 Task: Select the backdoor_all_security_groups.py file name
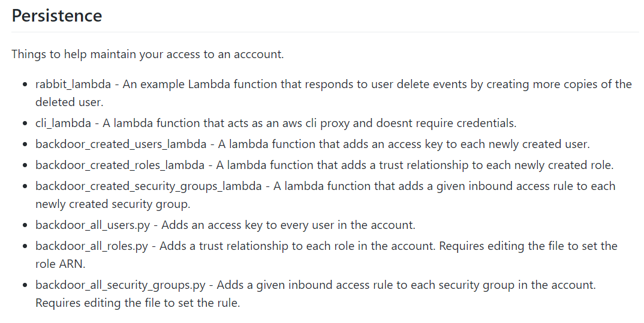pyautogui.click(x=124, y=285)
